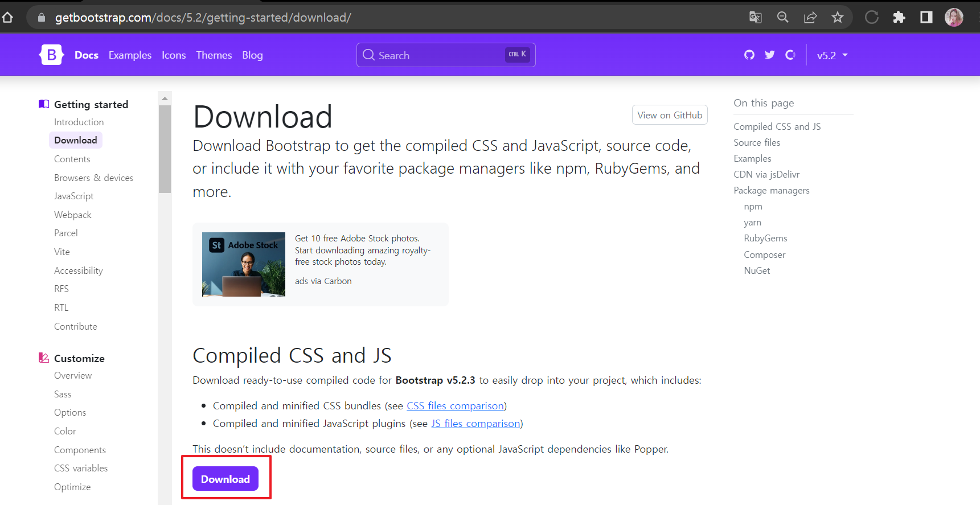Open Vite in sidebar
Screen dimensions: 980x505
(x=61, y=252)
